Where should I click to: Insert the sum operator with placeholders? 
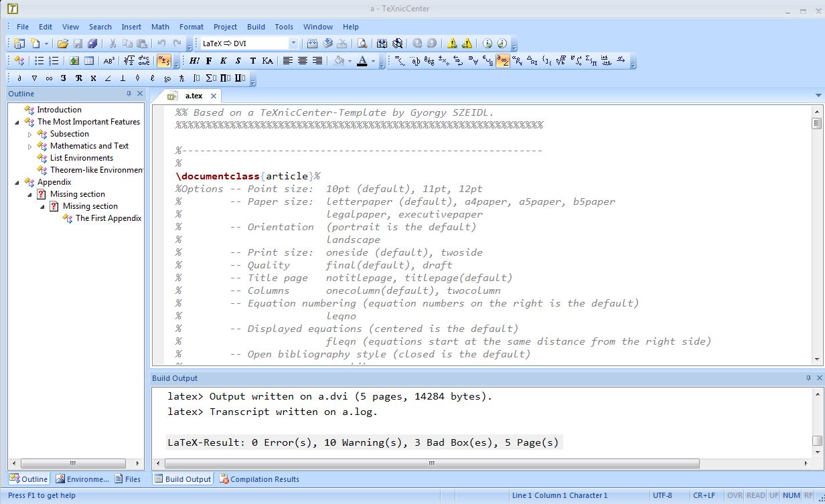click(211, 78)
